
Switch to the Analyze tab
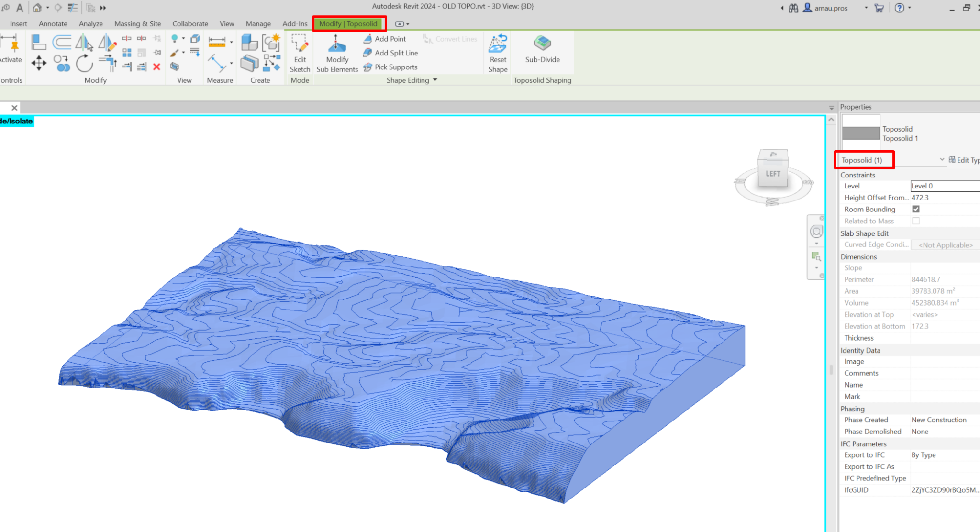pos(91,23)
